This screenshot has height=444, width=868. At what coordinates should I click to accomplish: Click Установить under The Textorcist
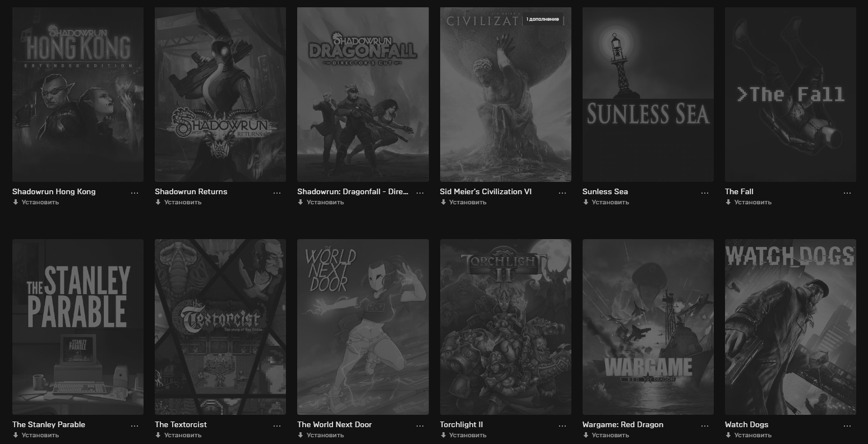coord(178,435)
